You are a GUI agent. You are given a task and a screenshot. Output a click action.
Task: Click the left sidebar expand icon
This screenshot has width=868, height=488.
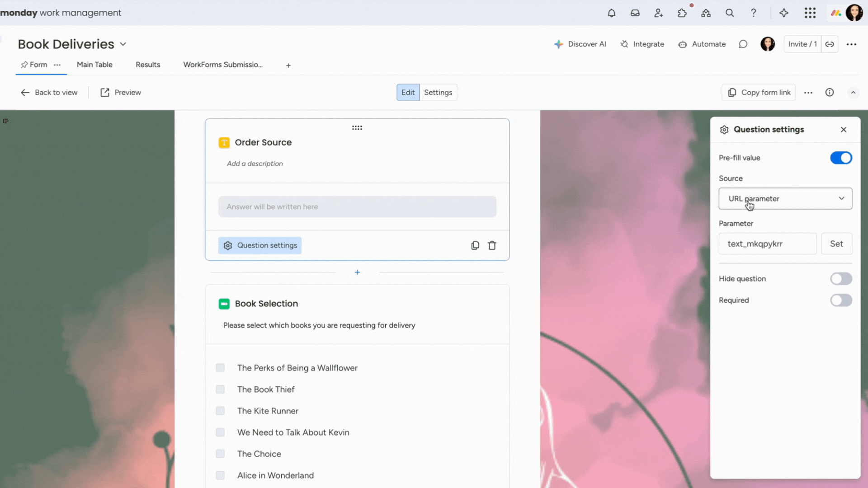(6, 121)
